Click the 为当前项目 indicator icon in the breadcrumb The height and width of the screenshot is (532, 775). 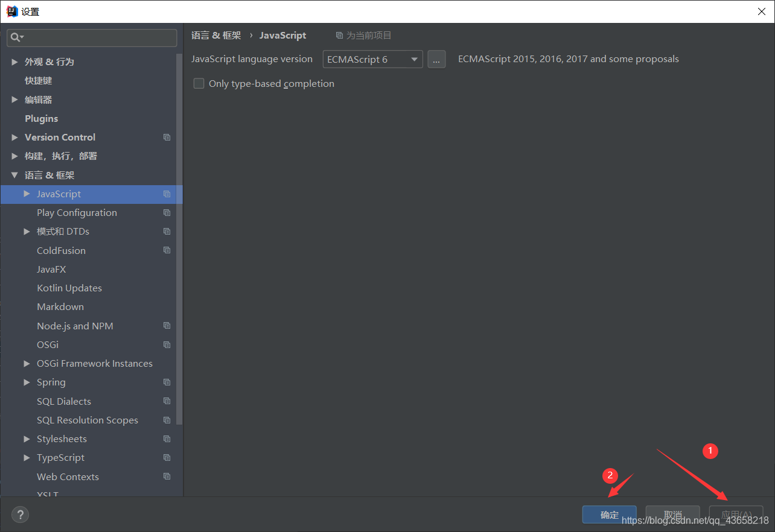[x=339, y=35]
